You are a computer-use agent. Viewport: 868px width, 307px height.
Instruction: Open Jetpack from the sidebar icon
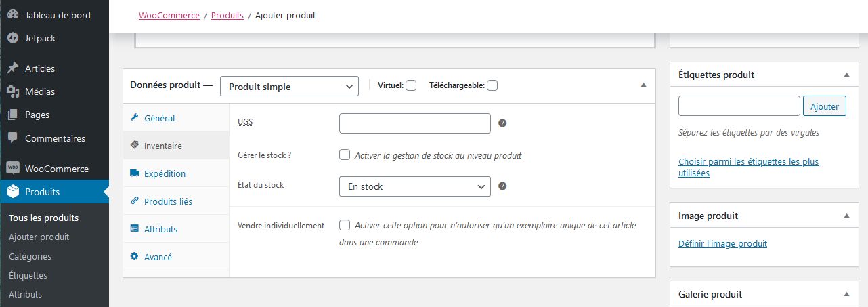pyautogui.click(x=12, y=38)
